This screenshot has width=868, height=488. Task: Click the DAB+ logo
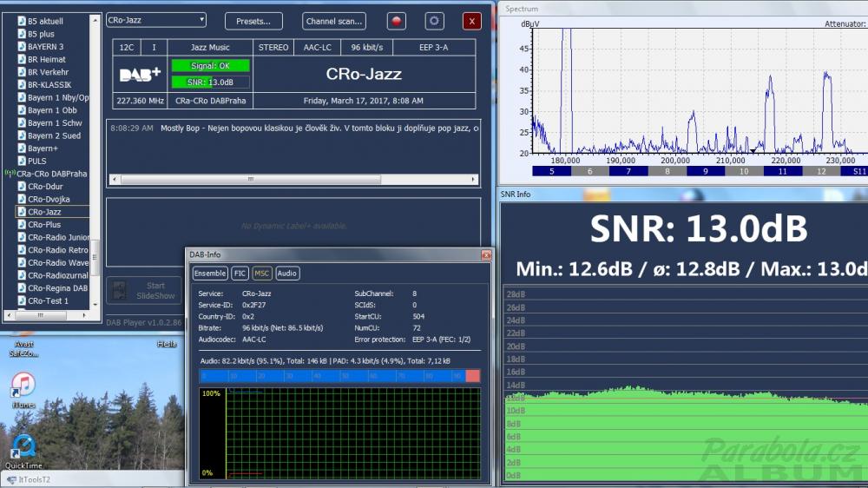pyautogui.click(x=140, y=74)
